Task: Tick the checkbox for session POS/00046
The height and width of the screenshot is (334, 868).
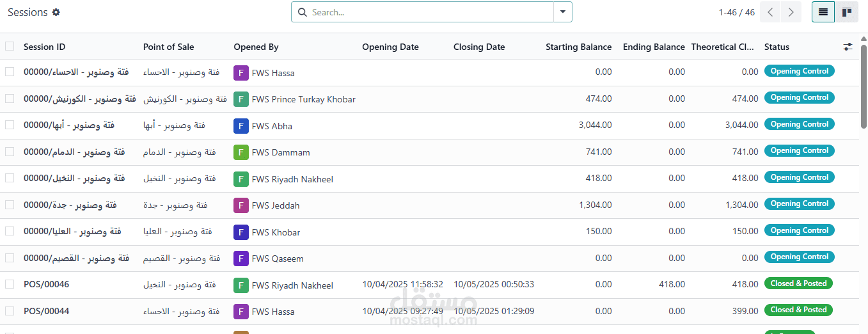Action: 10,284
